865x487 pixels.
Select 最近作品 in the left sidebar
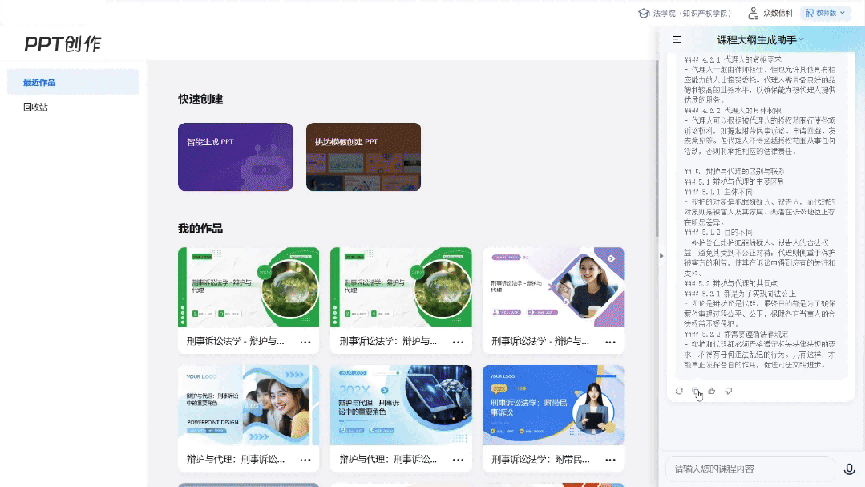(x=73, y=82)
